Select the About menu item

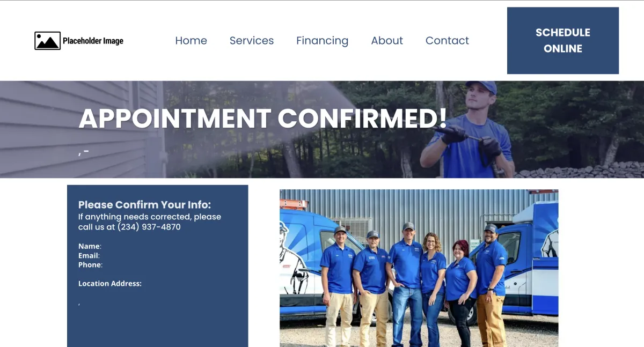(x=387, y=41)
